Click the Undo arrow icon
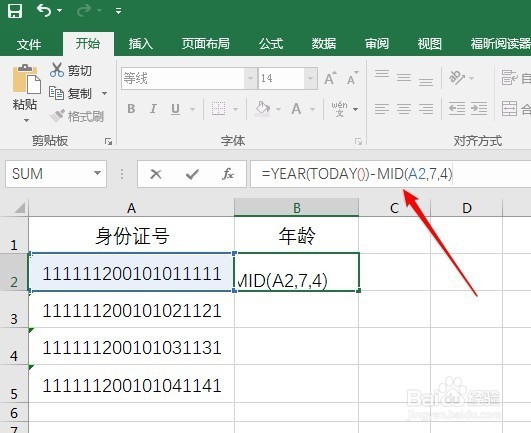531x433 pixels. tap(44, 10)
